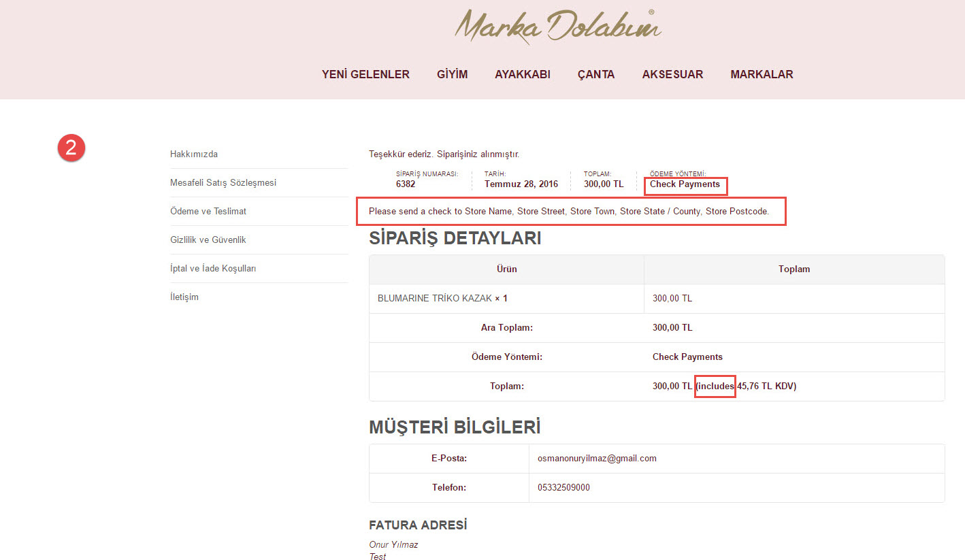The image size is (965, 560).
Task: Click the 'Please send a check' instruction text
Action: (x=568, y=212)
